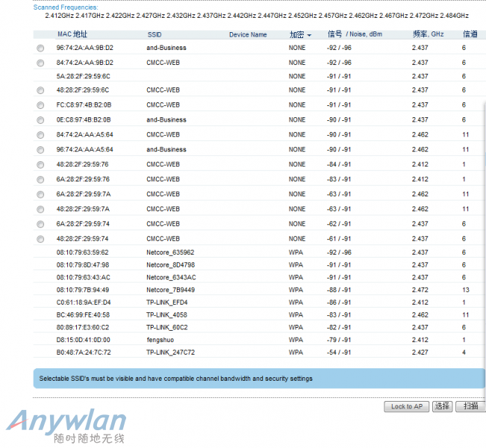This screenshot has width=486, height=448.
Task: Click the 扫描 (Scan) button
Action: coord(470,406)
